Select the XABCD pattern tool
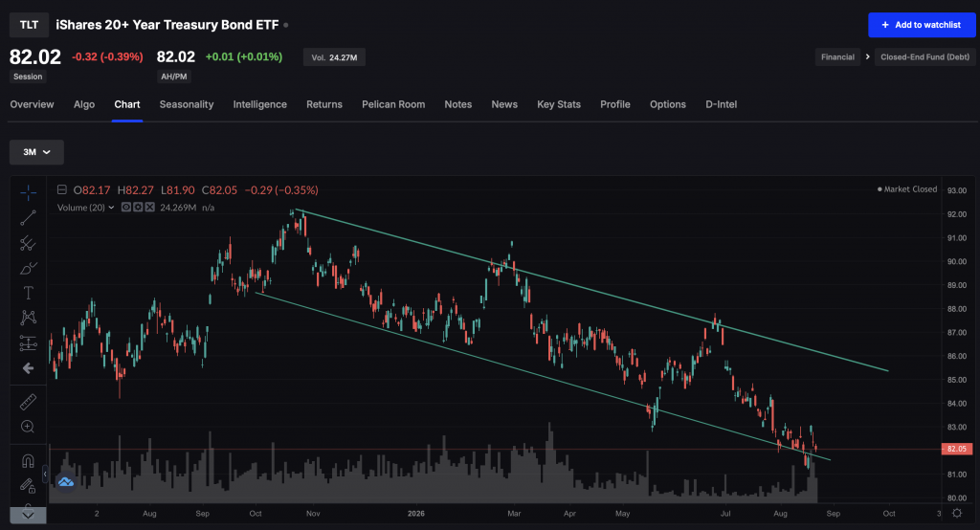 click(x=28, y=318)
